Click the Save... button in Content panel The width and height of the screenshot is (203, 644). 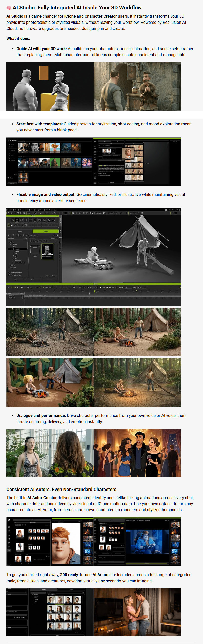click(x=33, y=279)
